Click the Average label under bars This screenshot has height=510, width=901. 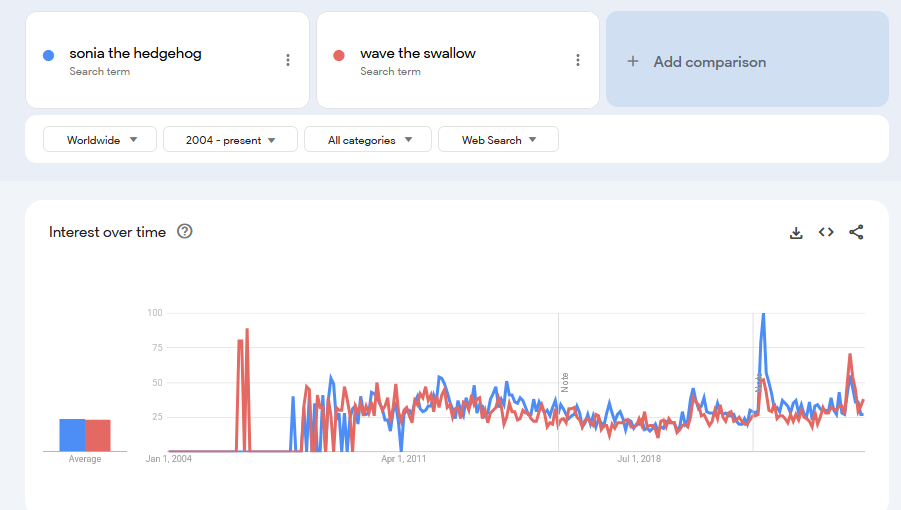(85, 459)
